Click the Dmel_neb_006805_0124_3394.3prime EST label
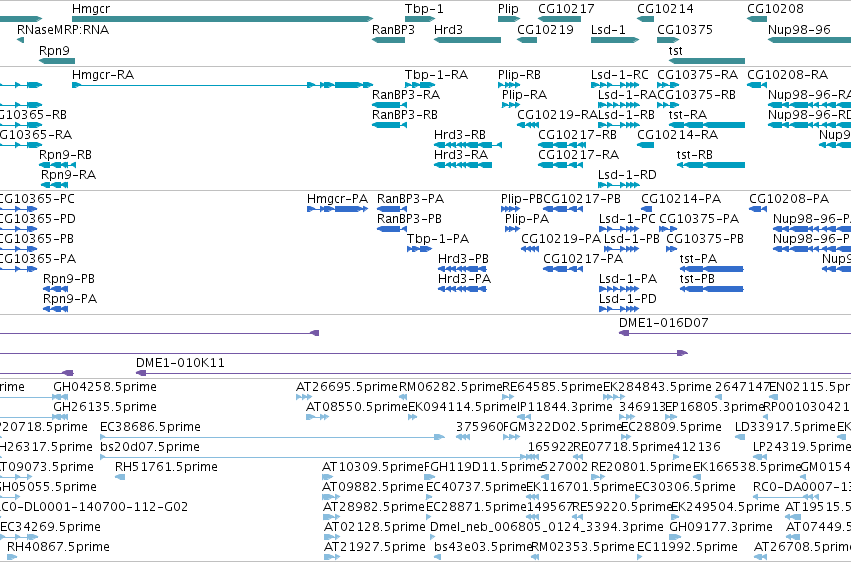The image size is (851, 562). pos(547,527)
